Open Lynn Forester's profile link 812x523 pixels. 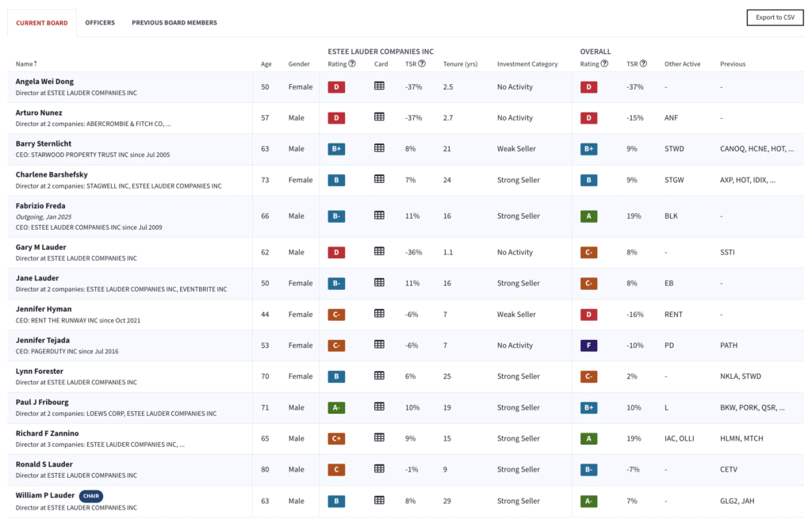40,371
